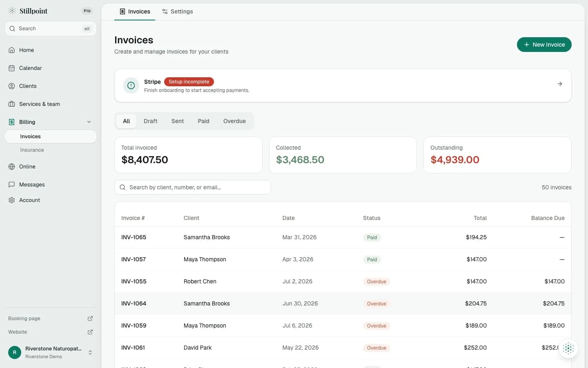Click the Invoices tab document icon

(122, 11)
